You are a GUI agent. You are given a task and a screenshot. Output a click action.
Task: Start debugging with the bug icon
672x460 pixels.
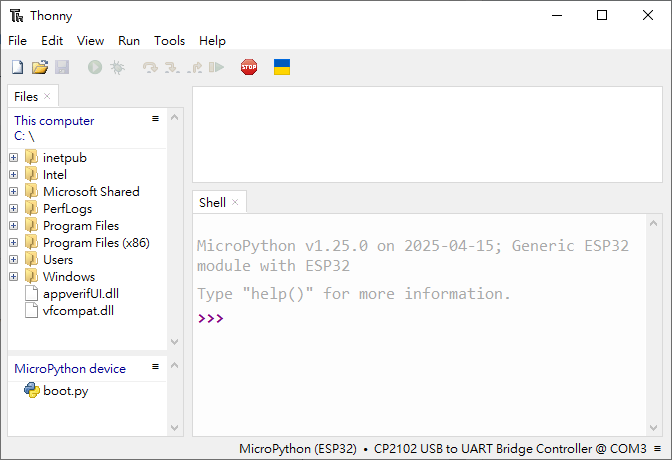click(117, 67)
